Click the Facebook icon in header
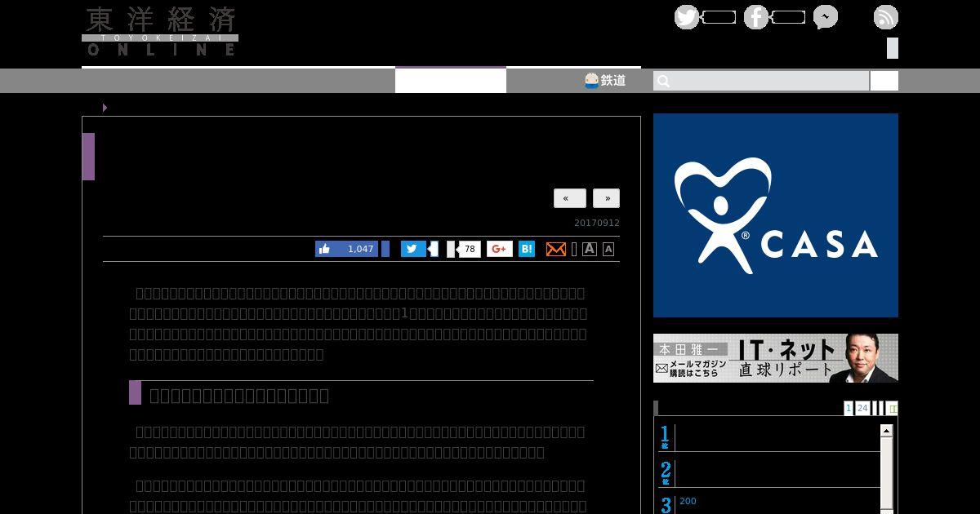Viewport: 980px width, 514px height. [x=756, y=17]
